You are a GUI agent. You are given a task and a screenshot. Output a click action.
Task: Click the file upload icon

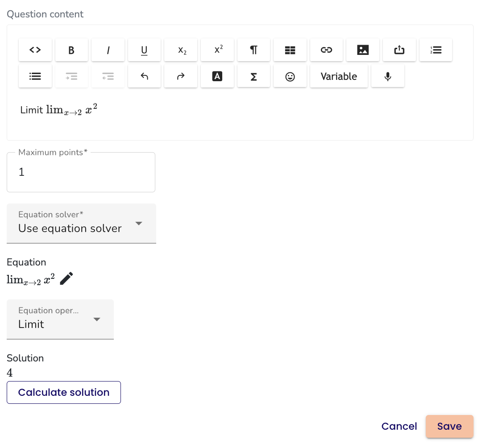[399, 50]
